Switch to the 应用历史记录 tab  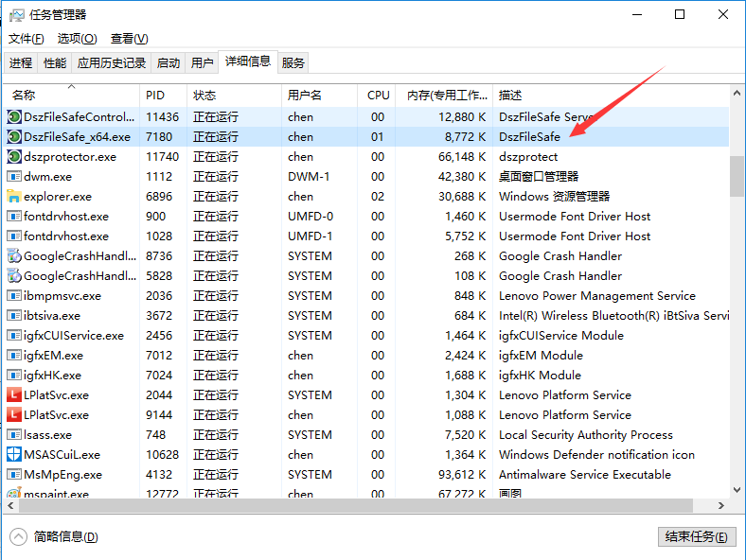[x=112, y=62]
